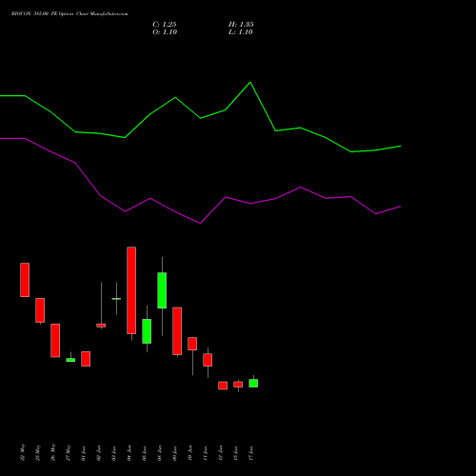Image resolution: width=476 pixels, height=476 pixels.
Task: Click the 04 Jun date label
Action: click(129, 453)
